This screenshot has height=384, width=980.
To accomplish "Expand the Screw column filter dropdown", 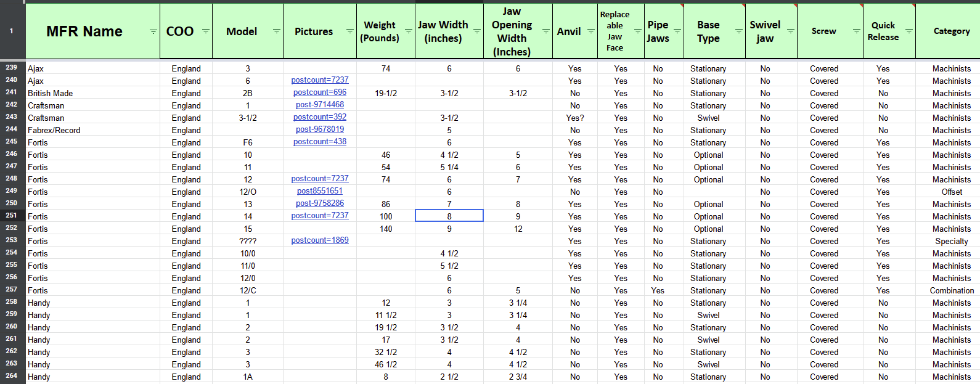I will point(856,31).
